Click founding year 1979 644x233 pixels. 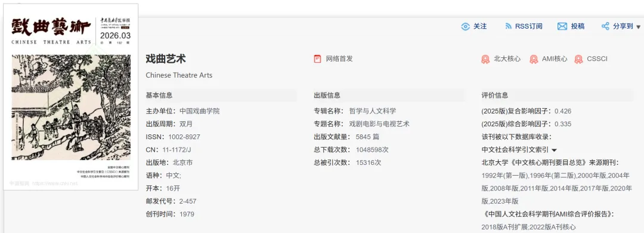point(187,214)
